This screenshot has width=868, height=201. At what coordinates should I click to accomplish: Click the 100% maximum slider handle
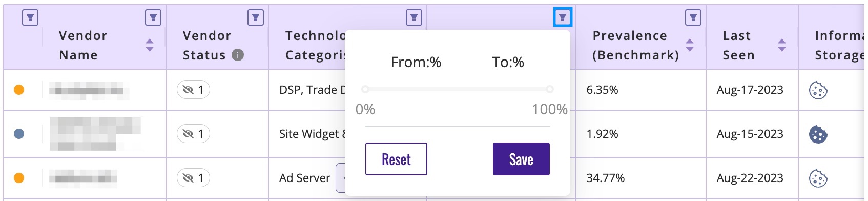coord(550,89)
